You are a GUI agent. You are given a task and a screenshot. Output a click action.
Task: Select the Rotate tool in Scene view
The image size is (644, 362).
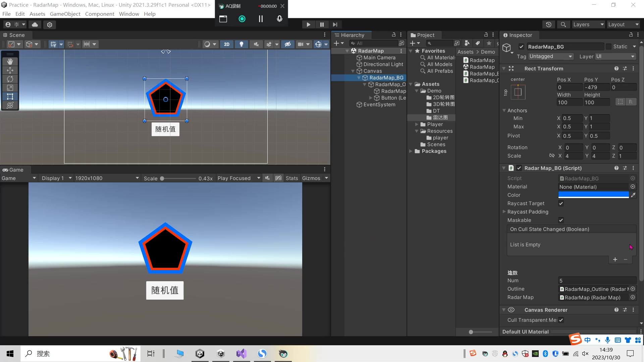pos(10,79)
